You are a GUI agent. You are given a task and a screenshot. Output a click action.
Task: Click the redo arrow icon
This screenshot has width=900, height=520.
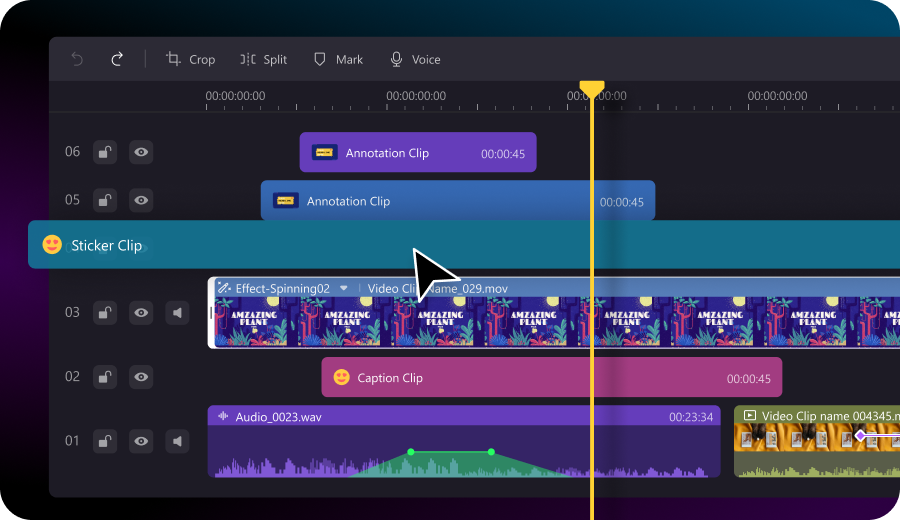[x=117, y=59]
